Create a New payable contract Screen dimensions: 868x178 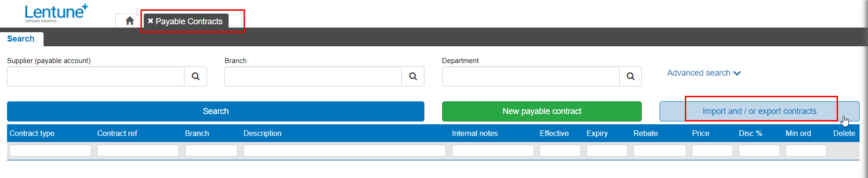pos(542,111)
